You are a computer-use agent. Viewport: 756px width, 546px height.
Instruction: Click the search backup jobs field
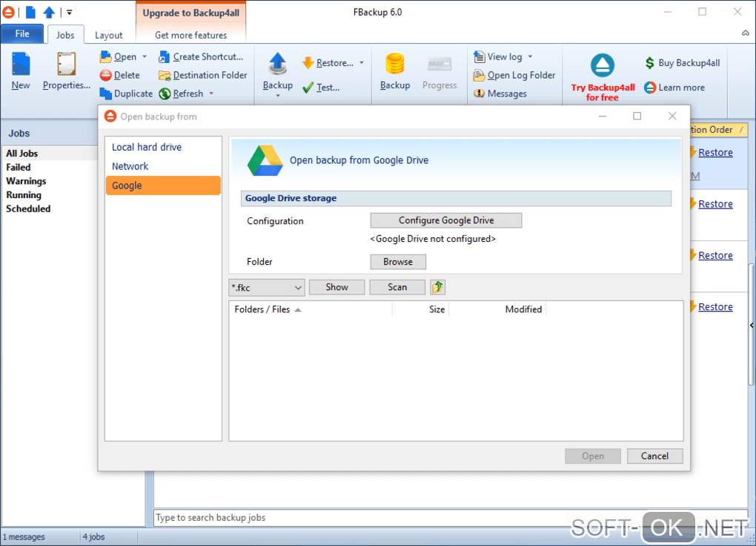451,518
